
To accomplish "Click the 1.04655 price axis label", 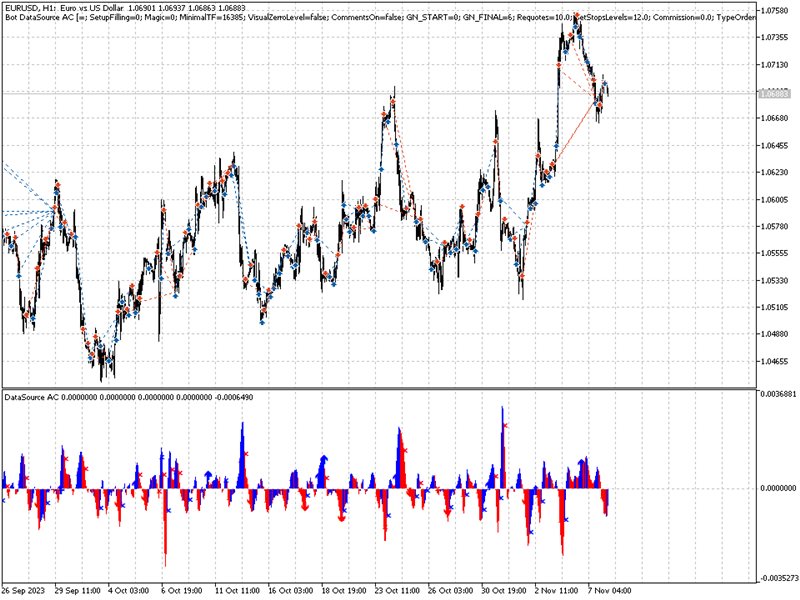I will pos(774,361).
